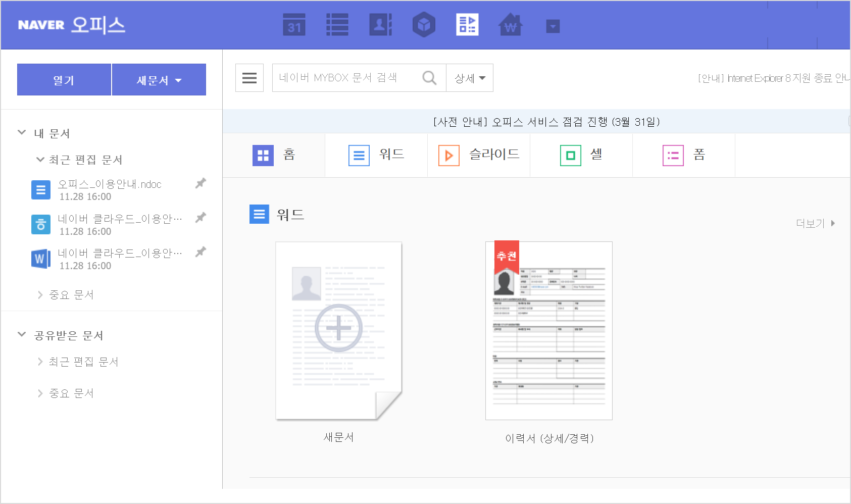Open the 새문서 dropdown button
The image size is (851, 504).
(x=159, y=80)
